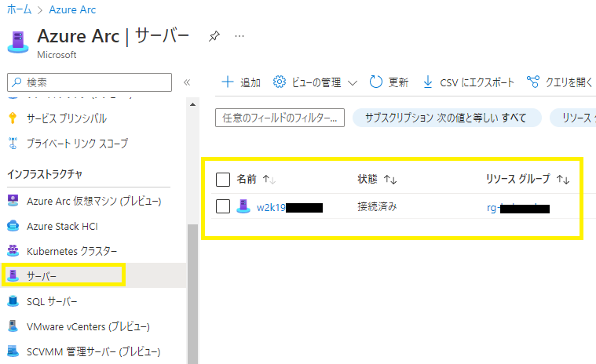The height and width of the screenshot is (364, 596).
Task: Click the key icon for サービス プリンシパル
Action: tap(13, 118)
